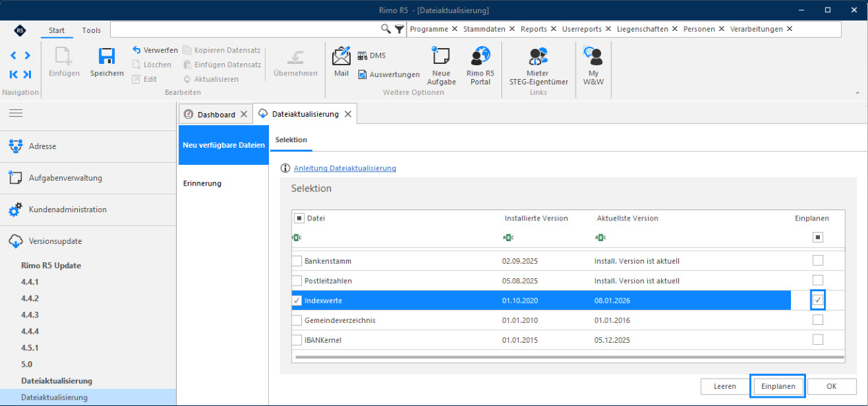This screenshot has height=406, width=868.
Task: Switch to the Tools ribbon tab
Action: pos(91,30)
